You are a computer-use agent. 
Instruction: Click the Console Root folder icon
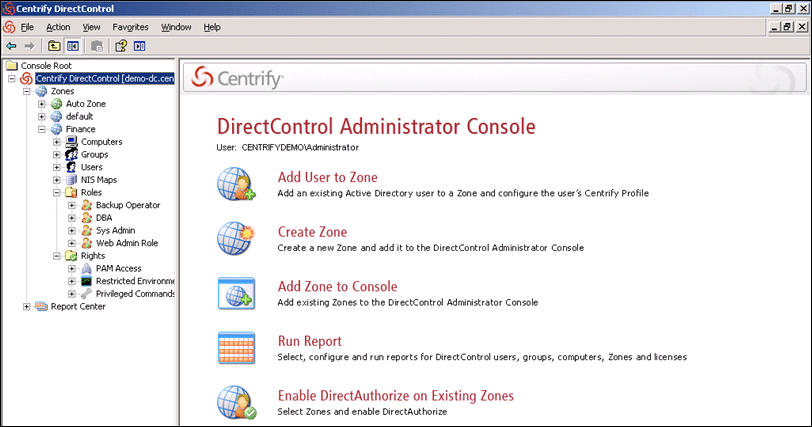pyautogui.click(x=11, y=66)
